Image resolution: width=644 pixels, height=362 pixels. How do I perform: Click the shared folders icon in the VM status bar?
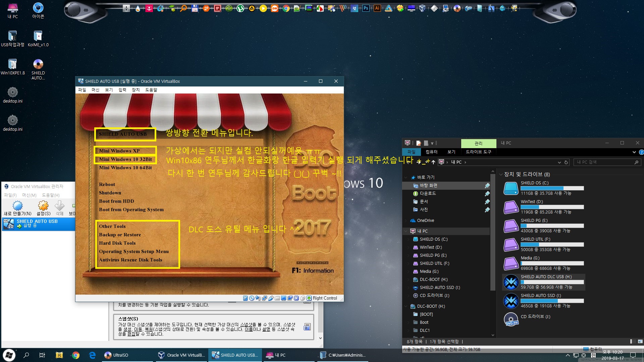pyautogui.click(x=277, y=298)
